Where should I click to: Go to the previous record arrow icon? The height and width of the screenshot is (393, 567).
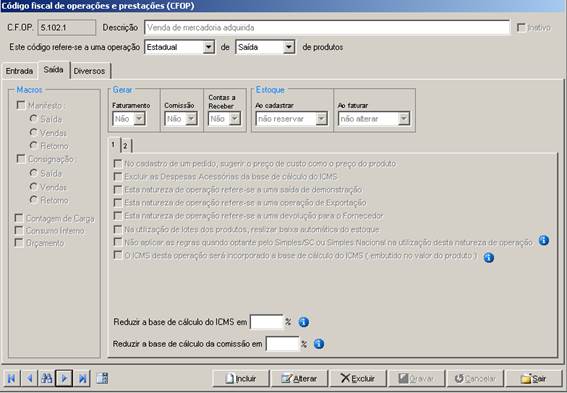[x=29, y=379]
